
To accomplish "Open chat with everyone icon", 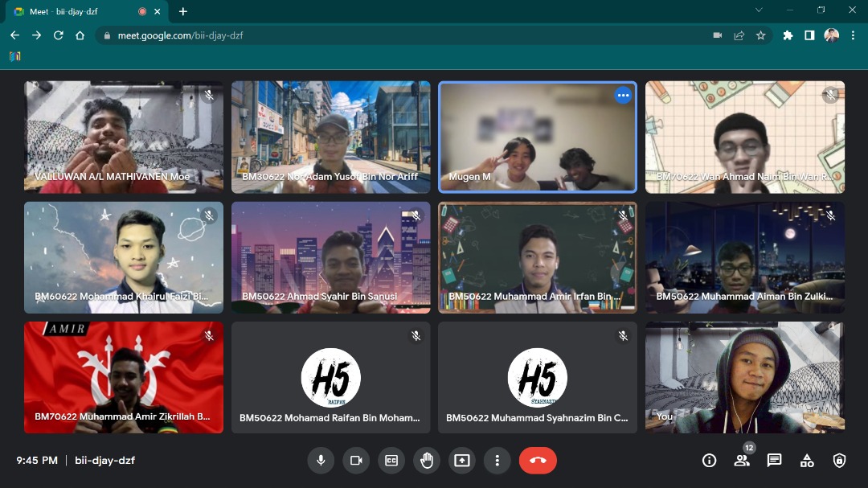I will point(774,461).
